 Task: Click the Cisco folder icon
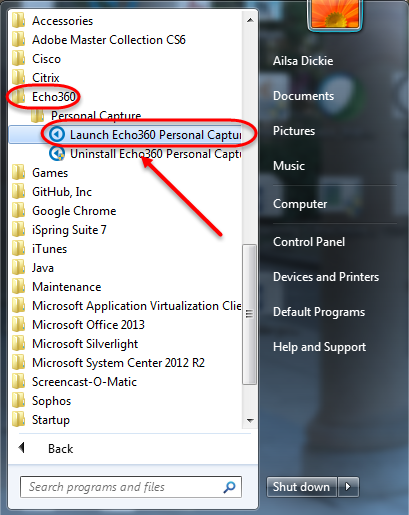[x=18, y=59]
